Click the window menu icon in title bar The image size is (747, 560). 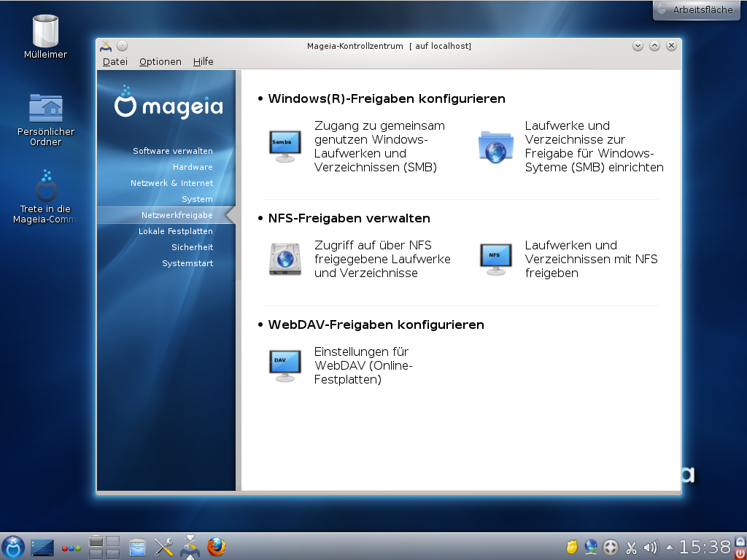(106, 46)
